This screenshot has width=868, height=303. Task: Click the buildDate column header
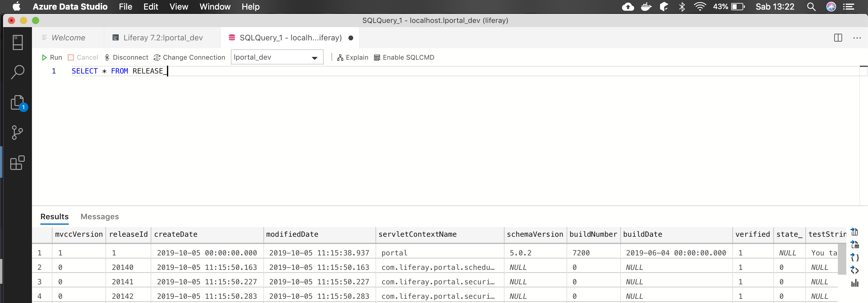tap(676, 234)
